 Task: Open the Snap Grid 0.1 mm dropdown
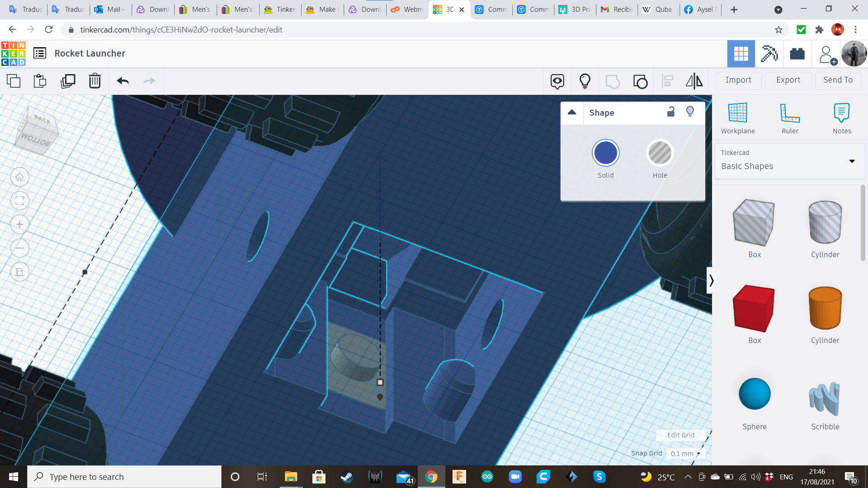[685, 453]
